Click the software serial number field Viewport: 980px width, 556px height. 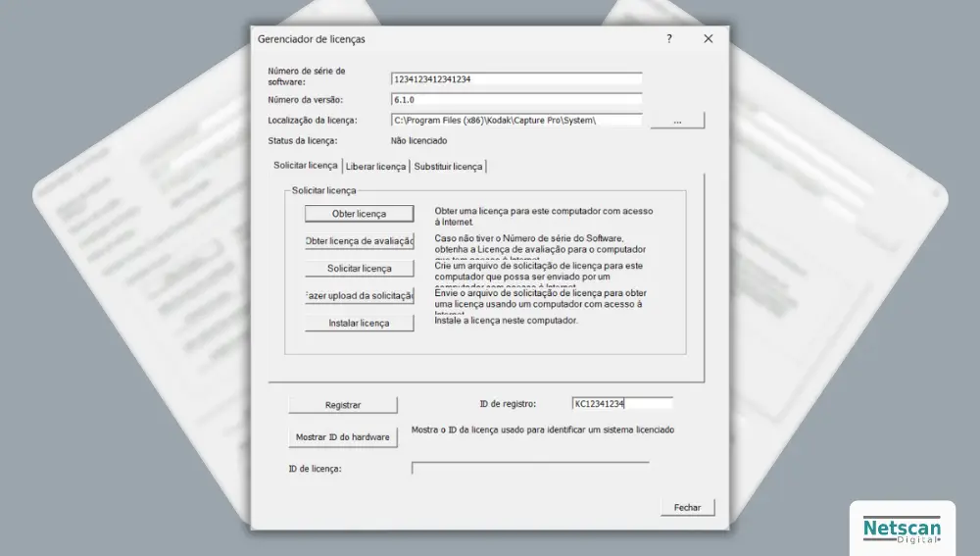(516, 79)
